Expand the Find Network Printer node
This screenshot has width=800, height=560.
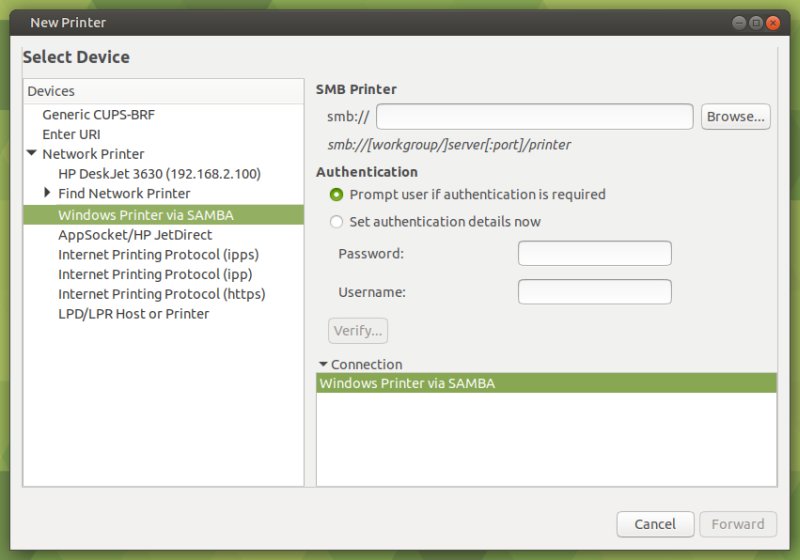coord(47,193)
